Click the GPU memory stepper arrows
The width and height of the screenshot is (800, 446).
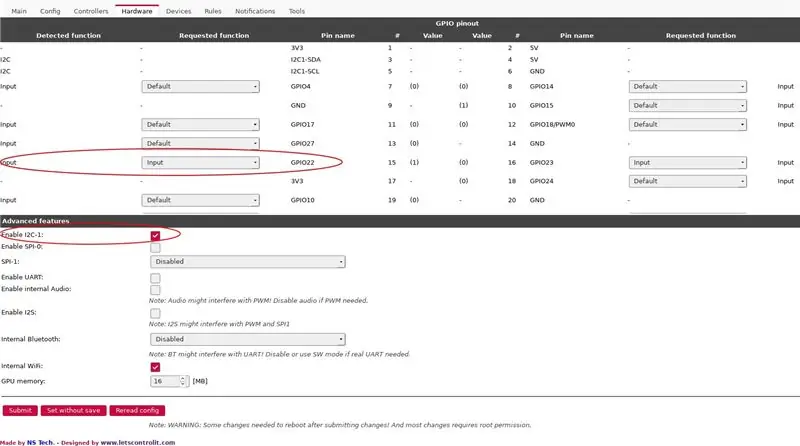[x=183, y=381]
